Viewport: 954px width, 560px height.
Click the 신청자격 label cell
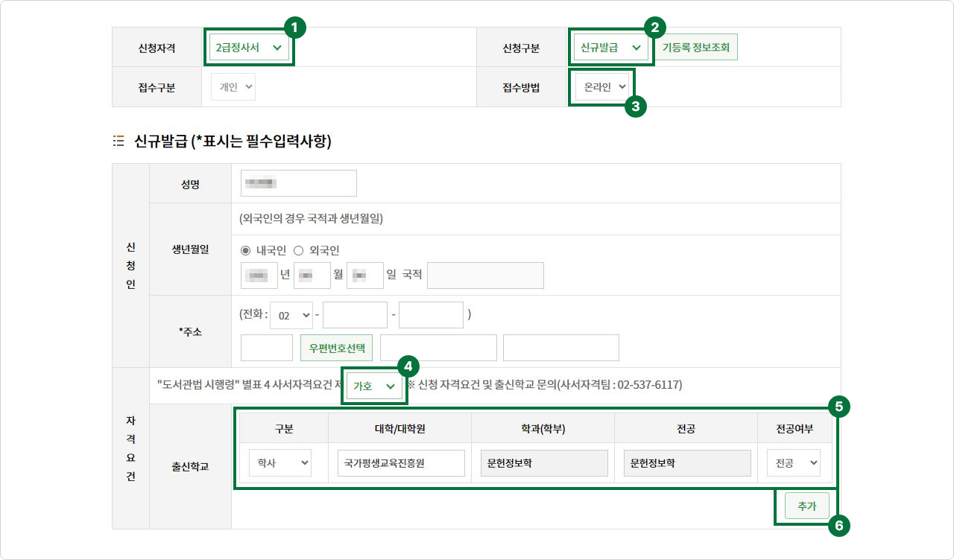pos(157,47)
